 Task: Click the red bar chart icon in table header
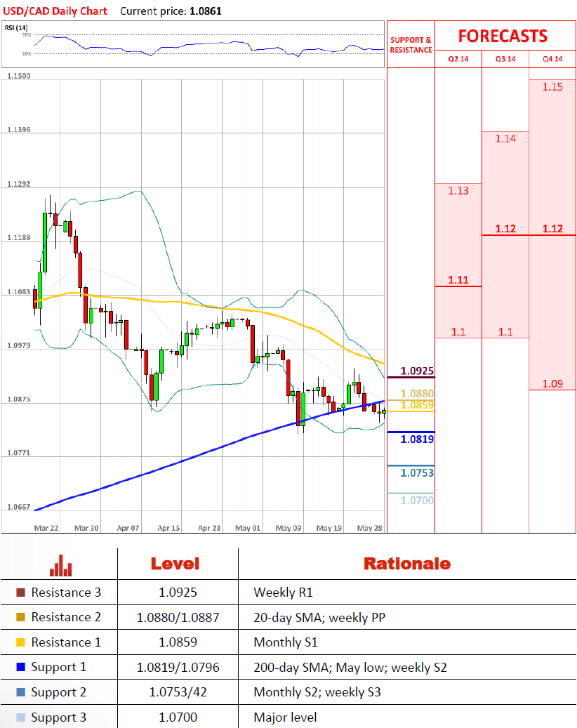click(x=61, y=565)
